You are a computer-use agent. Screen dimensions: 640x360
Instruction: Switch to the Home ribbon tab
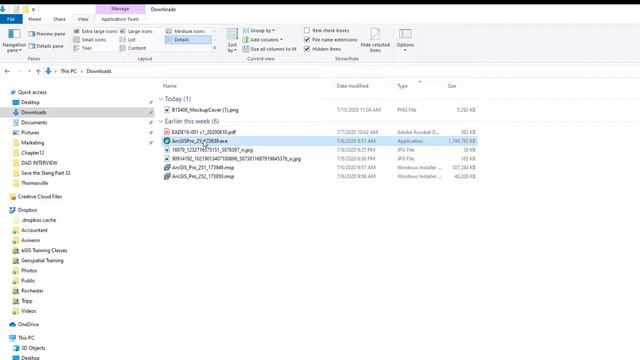pos(35,19)
